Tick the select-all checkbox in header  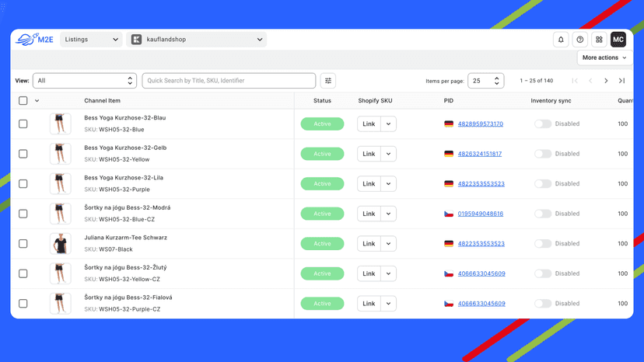(x=23, y=100)
